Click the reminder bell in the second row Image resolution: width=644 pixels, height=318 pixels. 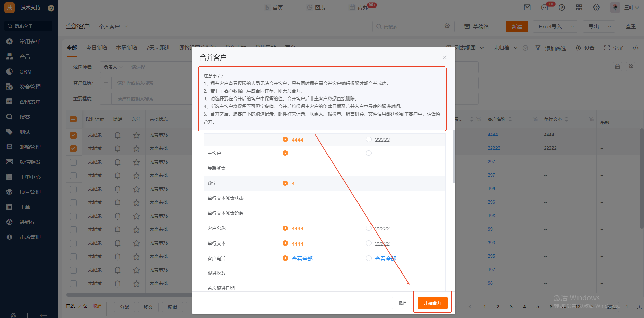point(117,149)
